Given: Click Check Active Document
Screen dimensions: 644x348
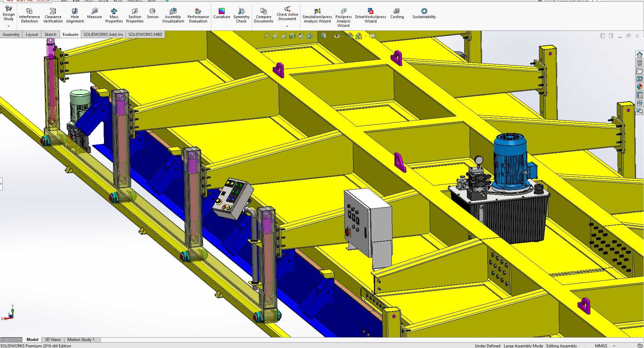Looking at the screenshot, I should [287, 13].
